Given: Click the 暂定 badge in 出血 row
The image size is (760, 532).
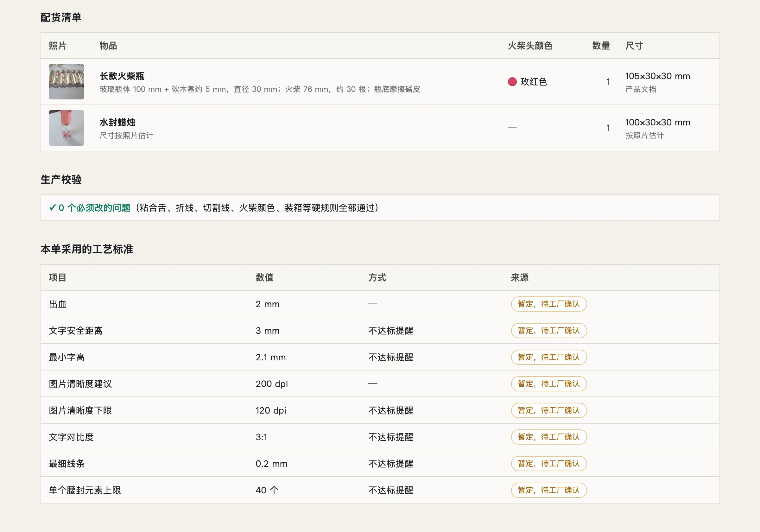Looking at the screenshot, I should click(x=549, y=304).
